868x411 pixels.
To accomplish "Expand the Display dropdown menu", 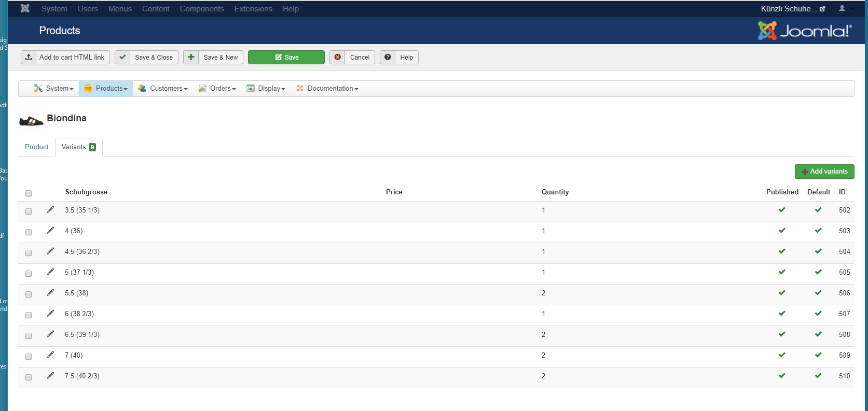I will point(266,89).
